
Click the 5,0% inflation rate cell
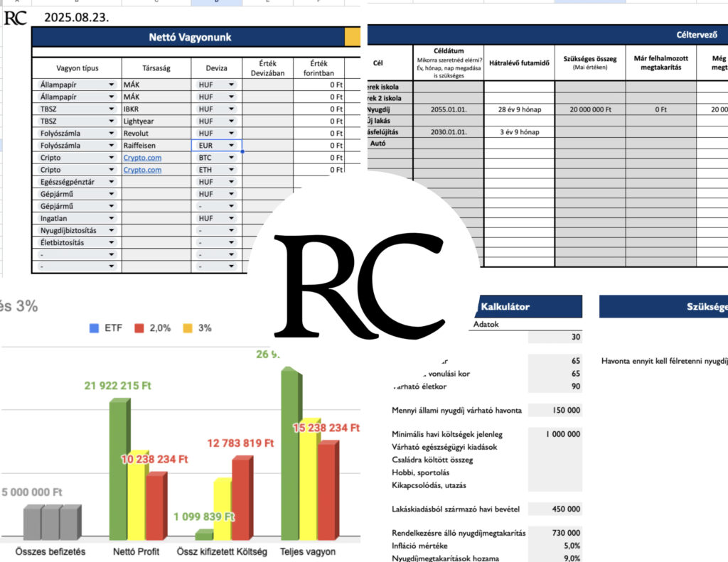click(x=555, y=546)
